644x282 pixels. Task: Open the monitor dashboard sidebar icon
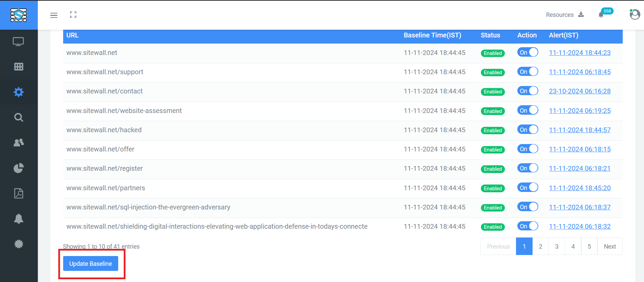click(18, 41)
